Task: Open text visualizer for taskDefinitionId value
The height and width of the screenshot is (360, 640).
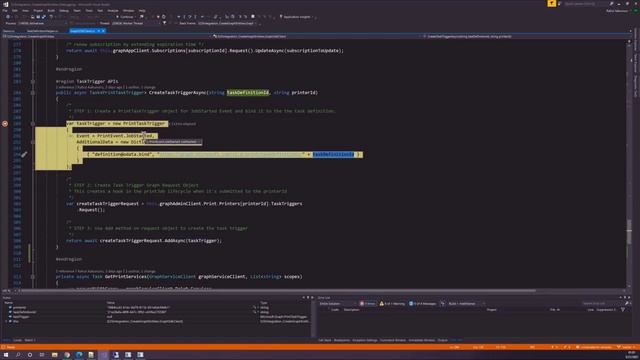Action: click(x=254, y=312)
